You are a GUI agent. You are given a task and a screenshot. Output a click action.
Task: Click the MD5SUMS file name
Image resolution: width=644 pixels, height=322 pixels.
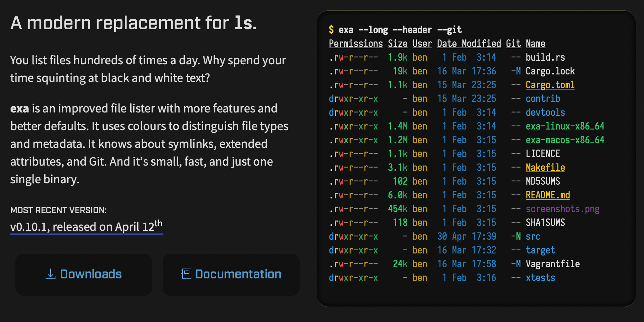(543, 181)
